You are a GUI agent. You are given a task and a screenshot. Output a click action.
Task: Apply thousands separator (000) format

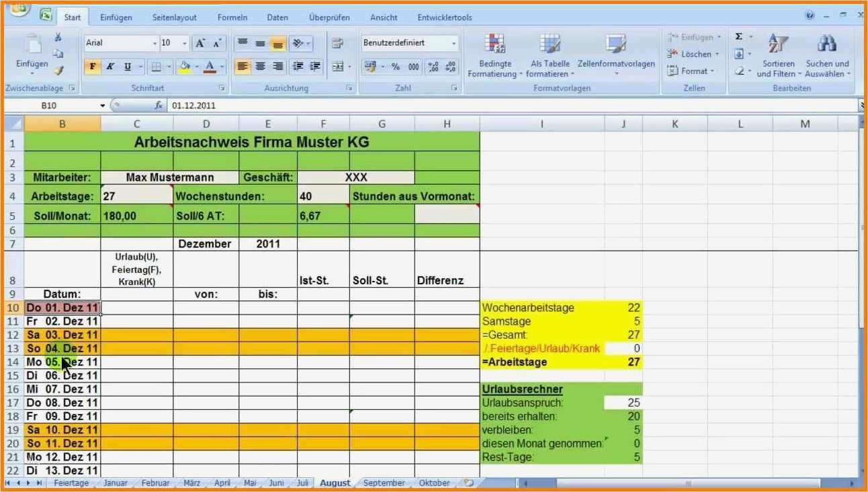point(413,67)
